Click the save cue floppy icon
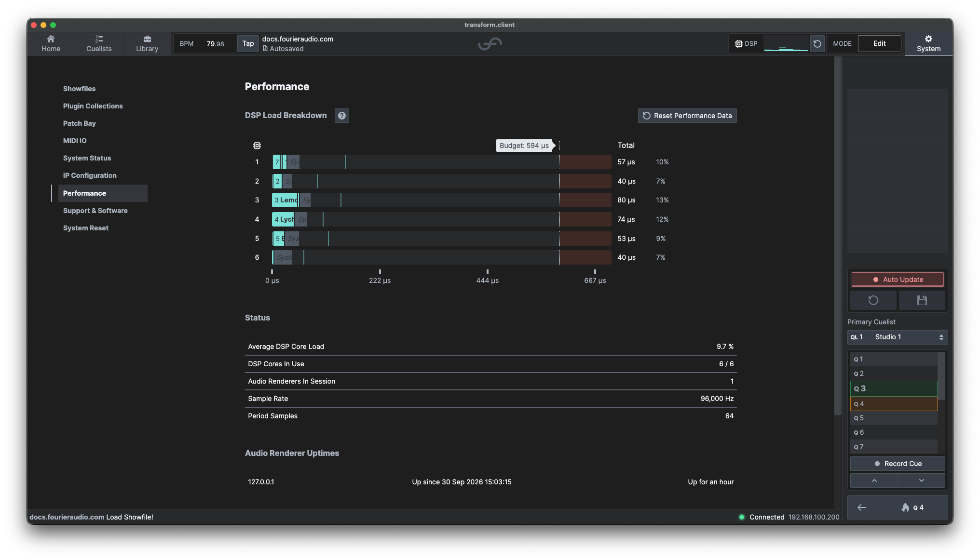 (922, 301)
